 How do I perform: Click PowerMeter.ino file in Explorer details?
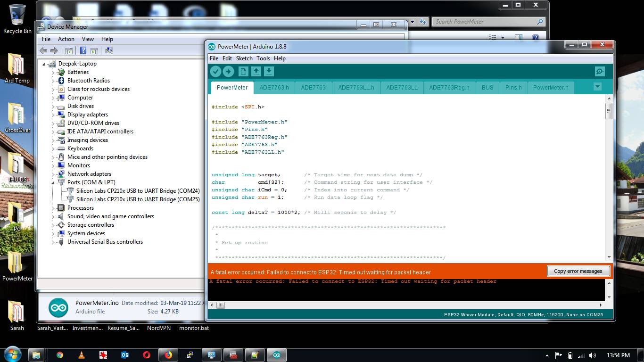tap(97, 303)
